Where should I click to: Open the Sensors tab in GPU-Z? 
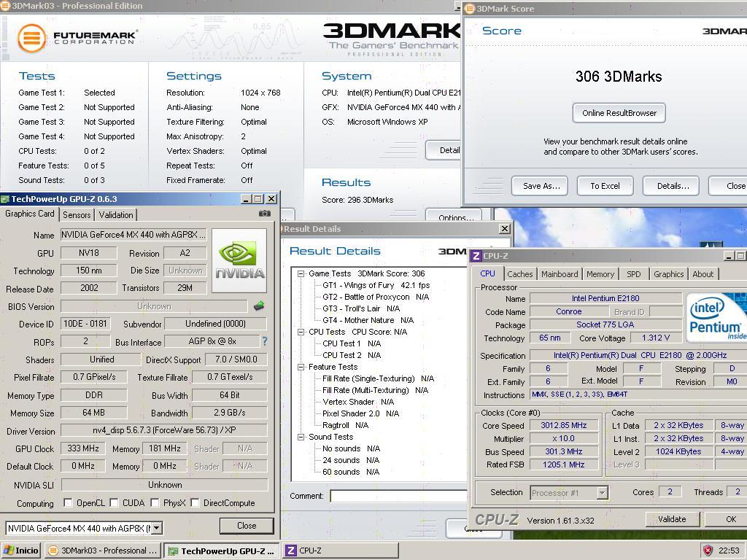76,215
